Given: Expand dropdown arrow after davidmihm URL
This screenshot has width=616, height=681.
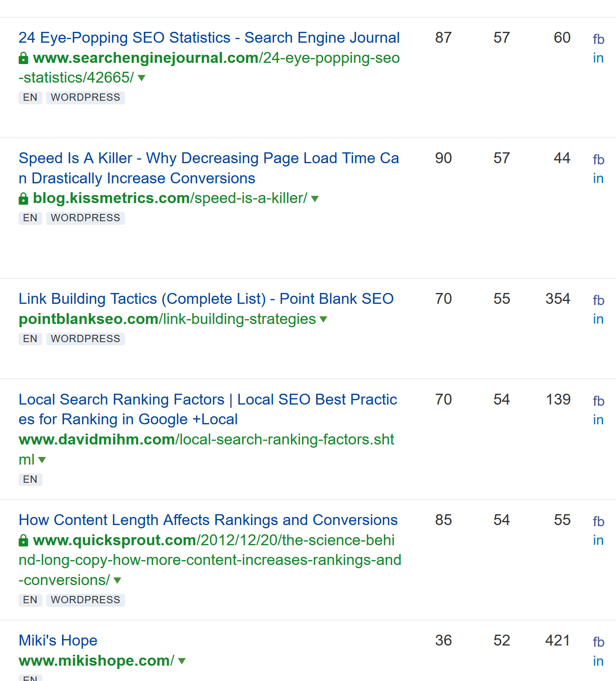Looking at the screenshot, I should point(42,460).
